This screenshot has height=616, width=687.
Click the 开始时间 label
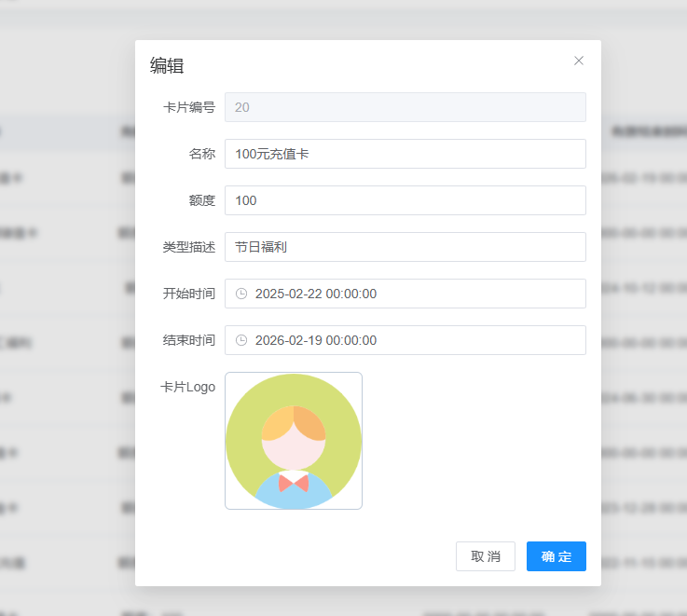[x=189, y=294]
